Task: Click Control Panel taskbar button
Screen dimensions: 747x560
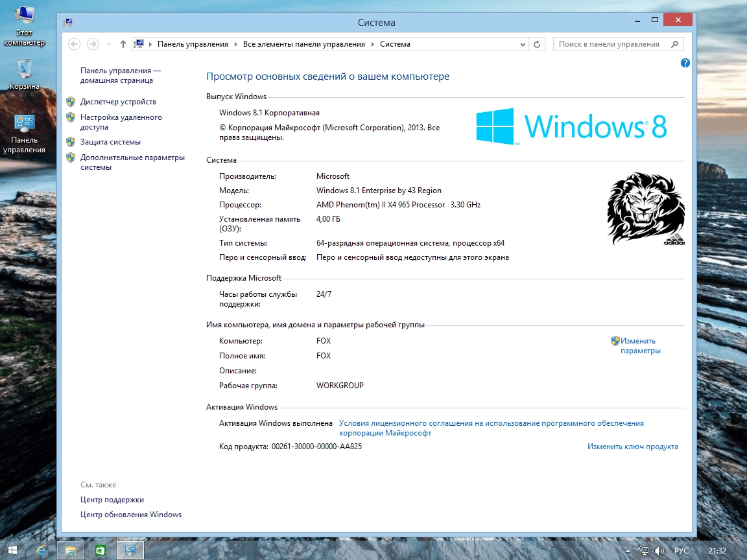Action: pyautogui.click(x=130, y=550)
